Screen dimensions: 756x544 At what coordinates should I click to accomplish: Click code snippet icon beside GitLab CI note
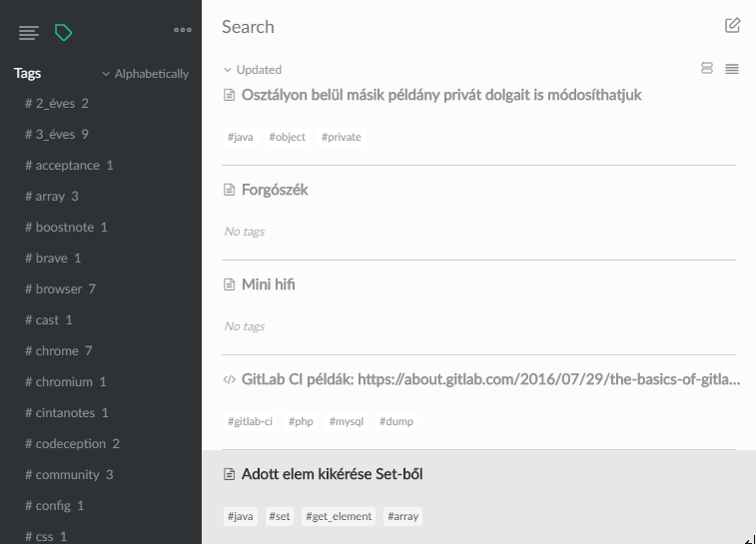(230, 379)
